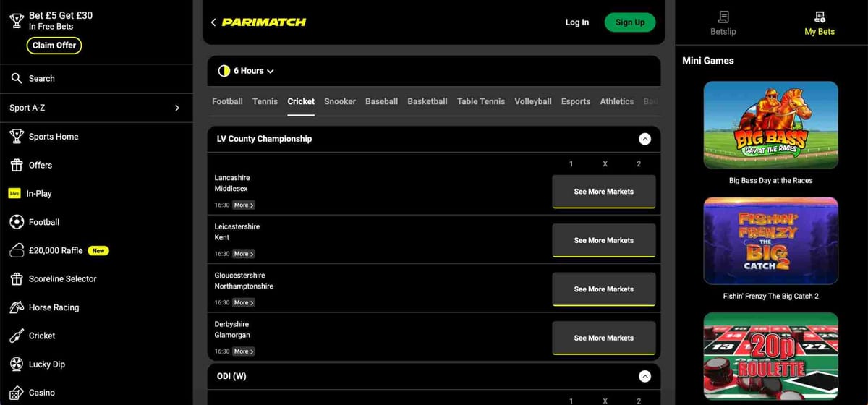The height and width of the screenshot is (405, 868).
Task: Click the New badge beside £20,000 Raffle
Action: tap(98, 251)
